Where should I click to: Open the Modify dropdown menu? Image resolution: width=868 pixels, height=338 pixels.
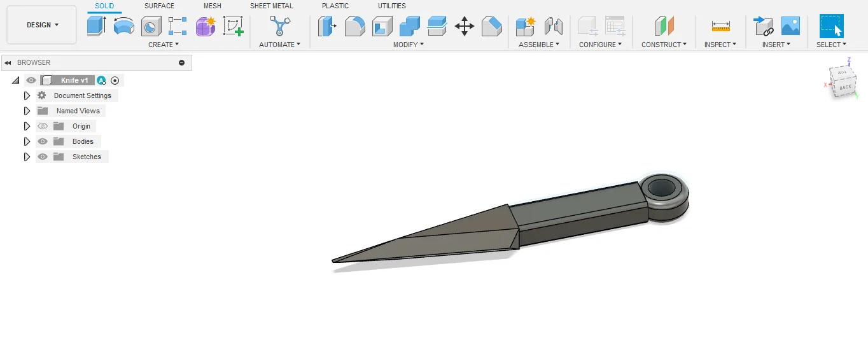coord(409,45)
